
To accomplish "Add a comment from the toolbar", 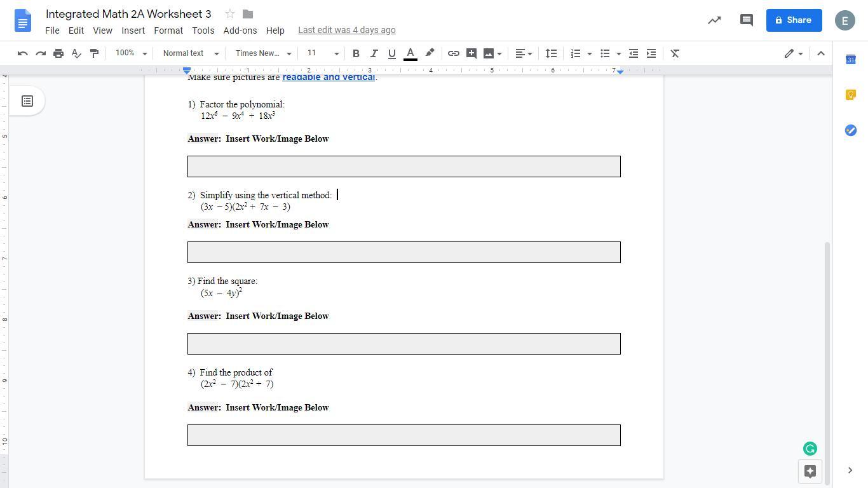I will 471,53.
